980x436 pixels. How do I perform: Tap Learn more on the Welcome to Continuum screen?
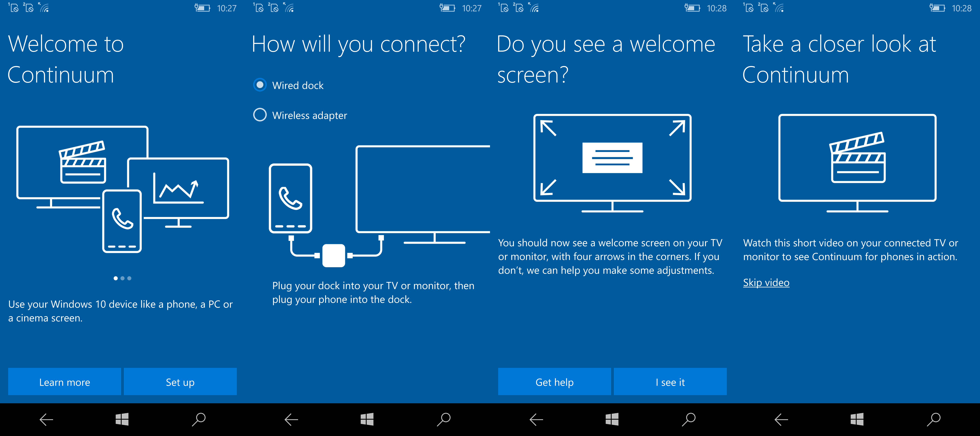[65, 381]
